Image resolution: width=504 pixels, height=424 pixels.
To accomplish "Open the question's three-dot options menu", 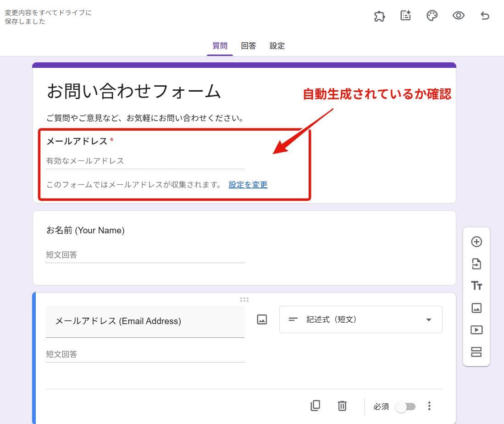I will (x=429, y=406).
